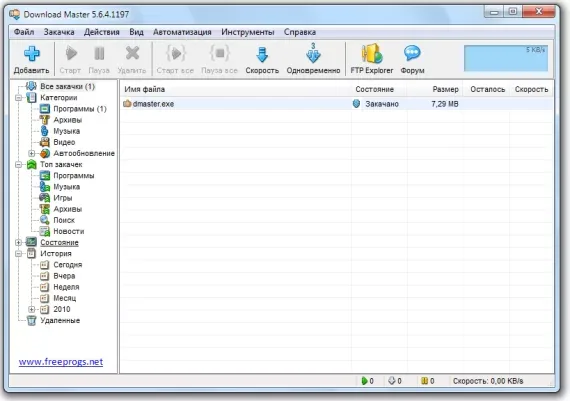Select the Новости icon
Image resolution: width=570 pixels, height=401 pixels.
(45, 231)
